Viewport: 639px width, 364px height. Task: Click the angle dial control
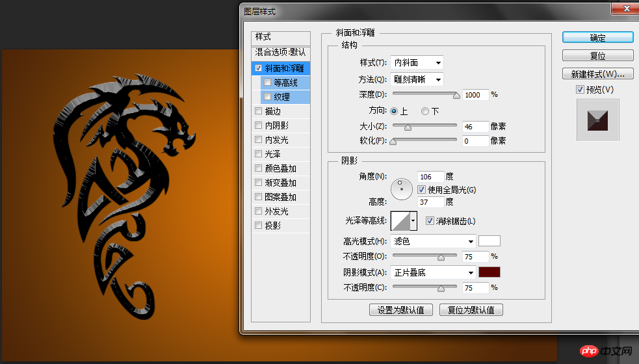[402, 189]
